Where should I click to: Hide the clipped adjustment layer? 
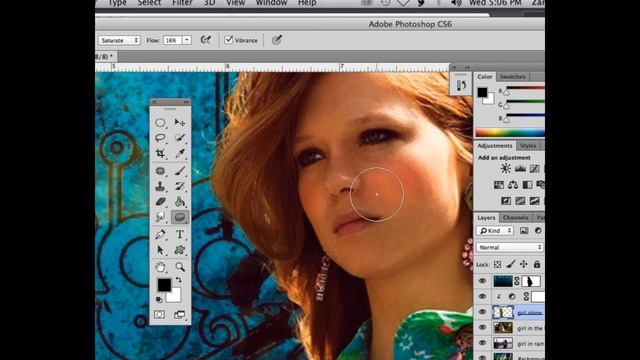tap(482, 296)
